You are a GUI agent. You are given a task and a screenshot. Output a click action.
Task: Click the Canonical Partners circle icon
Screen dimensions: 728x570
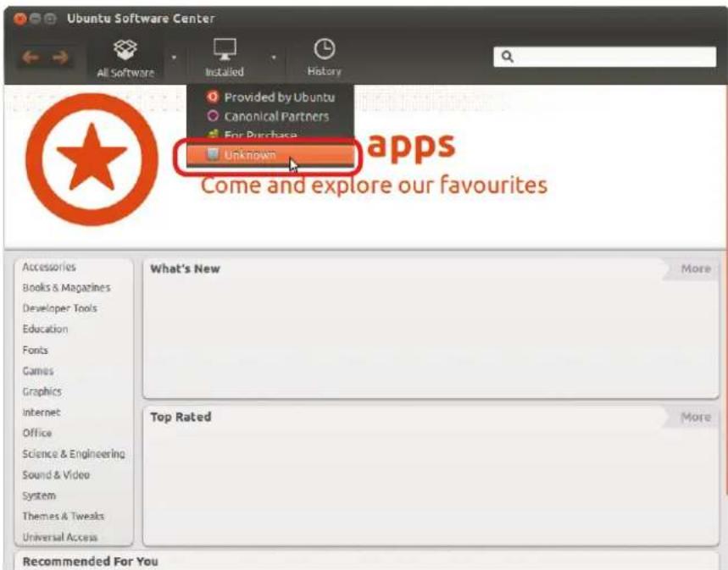213,115
